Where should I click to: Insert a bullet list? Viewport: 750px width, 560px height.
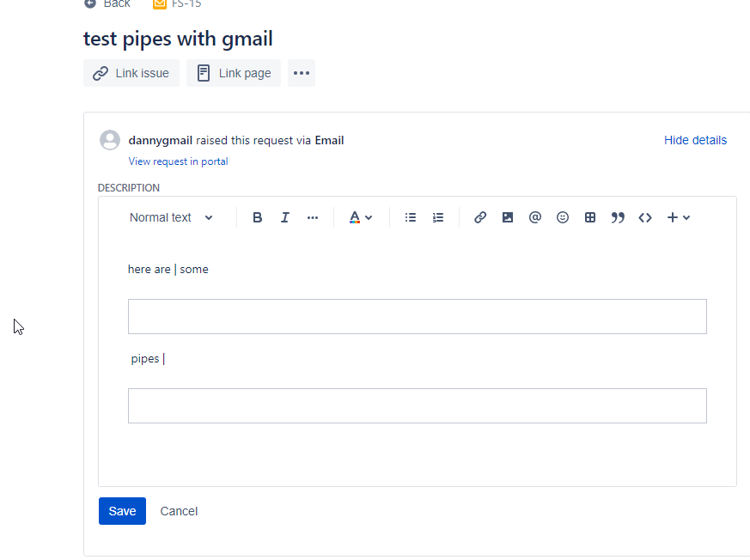point(411,217)
